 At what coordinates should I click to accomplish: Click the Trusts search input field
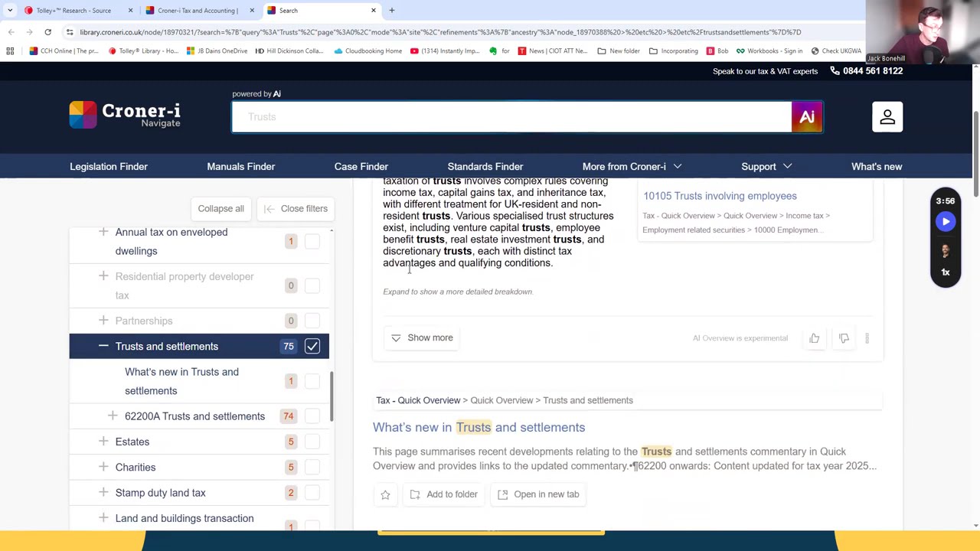click(x=511, y=117)
